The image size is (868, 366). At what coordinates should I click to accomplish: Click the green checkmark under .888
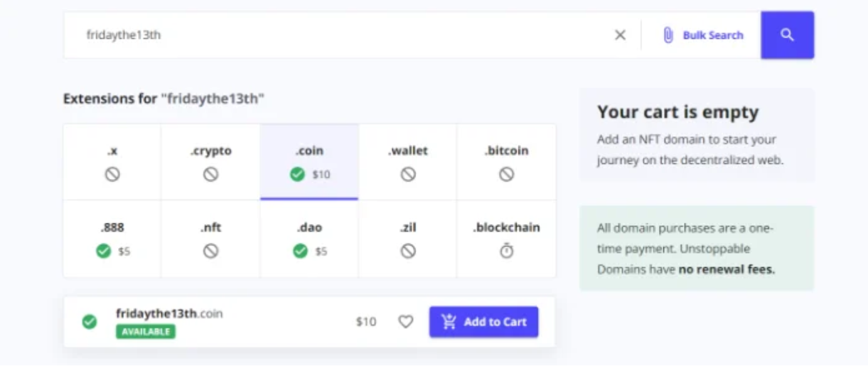[104, 251]
